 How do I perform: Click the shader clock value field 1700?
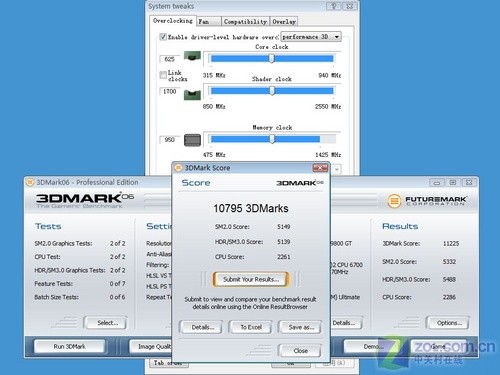pyautogui.click(x=170, y=91)
